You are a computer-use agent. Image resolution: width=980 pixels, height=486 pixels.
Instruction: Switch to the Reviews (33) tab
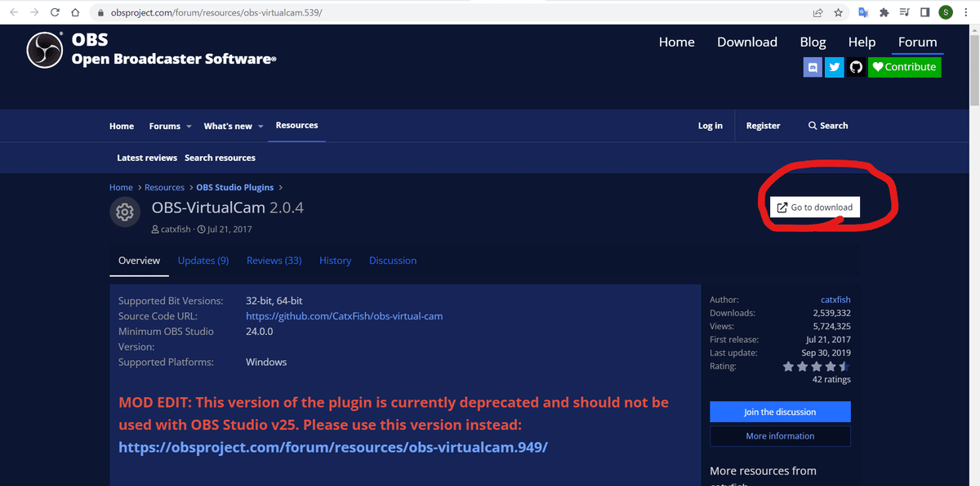coord(274,261)
